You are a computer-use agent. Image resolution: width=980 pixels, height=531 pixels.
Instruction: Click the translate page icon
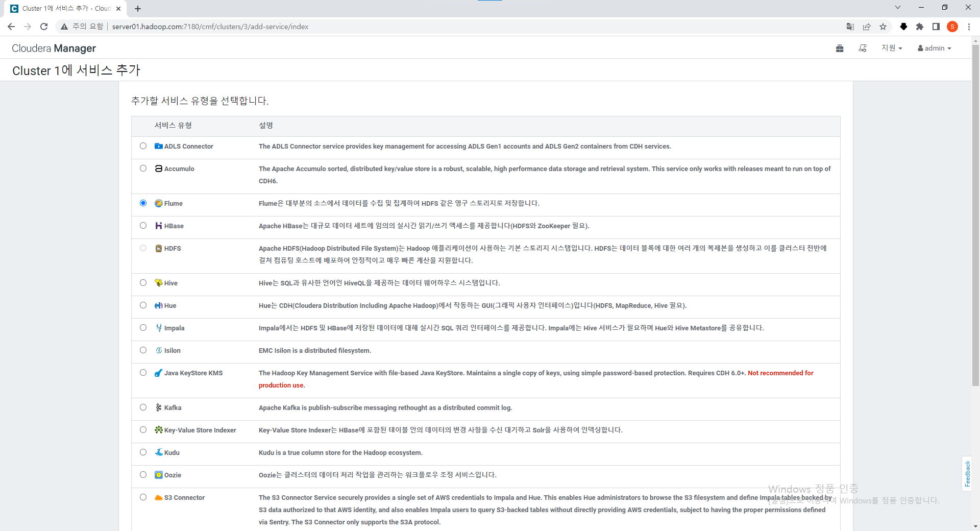pyautogui.click(x=850, y=27)
